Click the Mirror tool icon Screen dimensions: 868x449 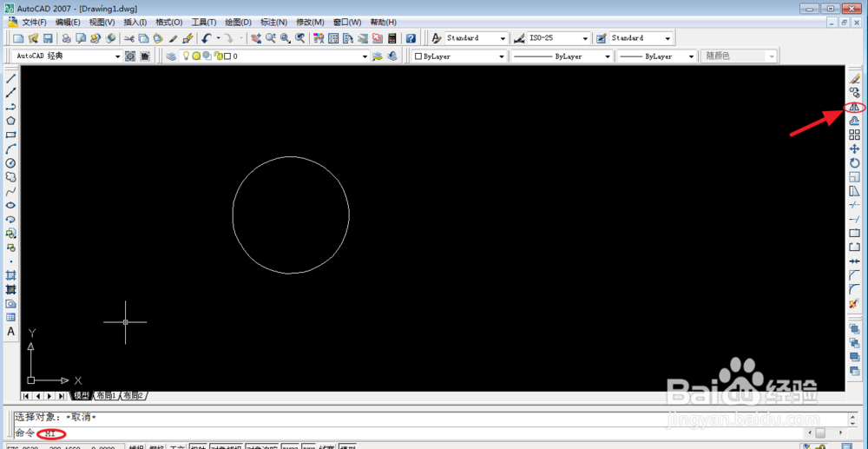click(855, 108)
